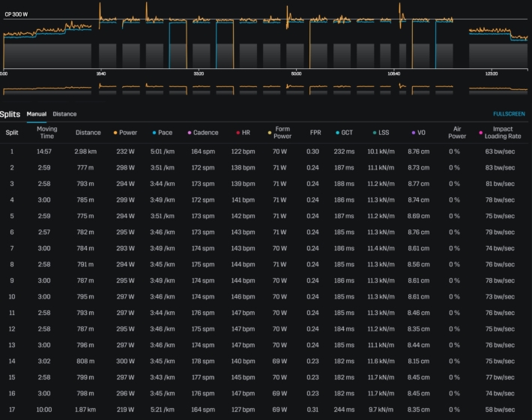Click the purple dot beside VO
532x420 pixels.
413,133
